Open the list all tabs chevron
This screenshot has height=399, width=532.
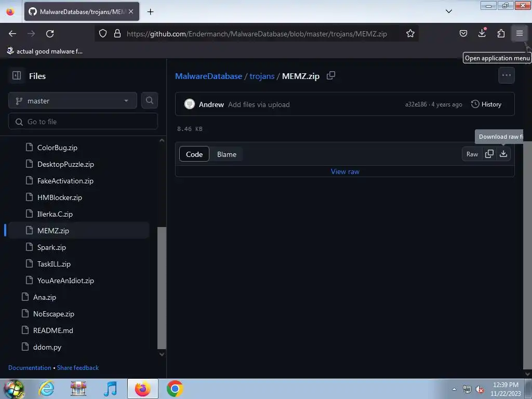pyautogui.click(x=448, y=11)
